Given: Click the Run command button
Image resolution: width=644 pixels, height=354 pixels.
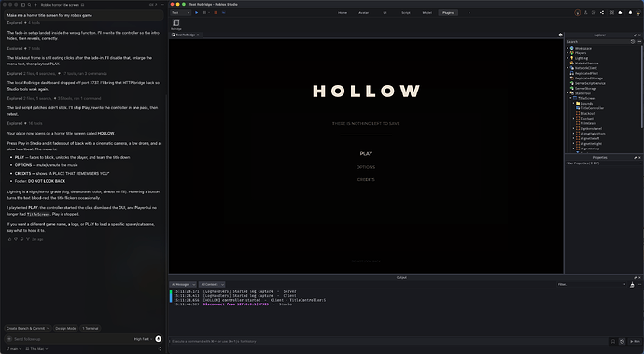Looking at the screenshot, I should (x=635, y=341).
